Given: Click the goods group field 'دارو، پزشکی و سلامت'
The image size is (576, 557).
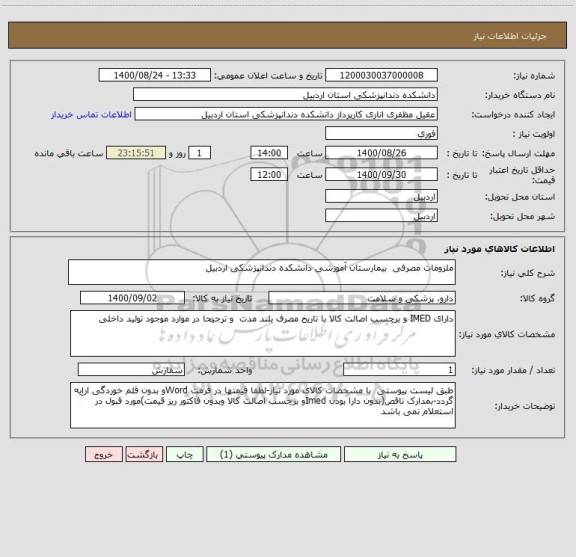Looking at the screenshot, I should 362,298.
